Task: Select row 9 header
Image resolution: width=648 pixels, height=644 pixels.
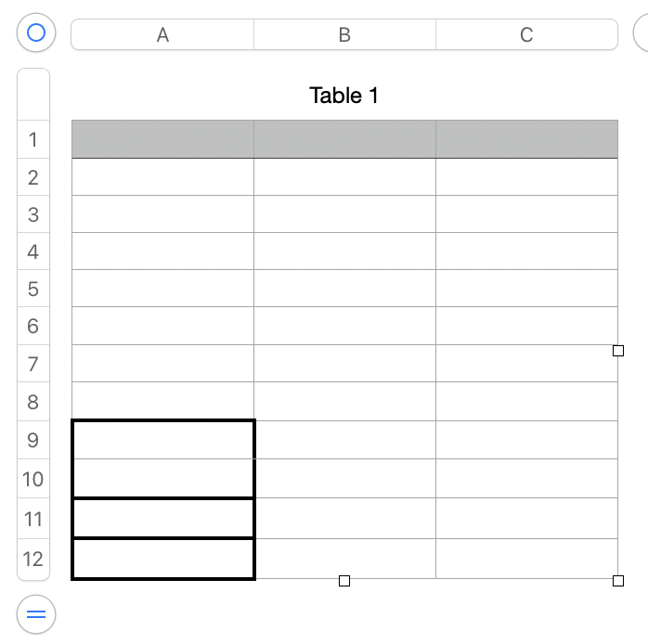Action: pyautogui.click(x=33, y=439)
